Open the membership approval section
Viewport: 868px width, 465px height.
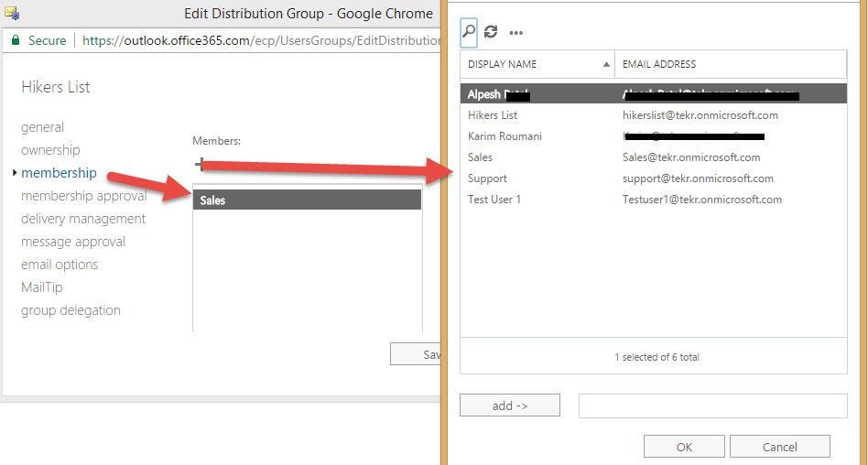(x=84, y=196)
